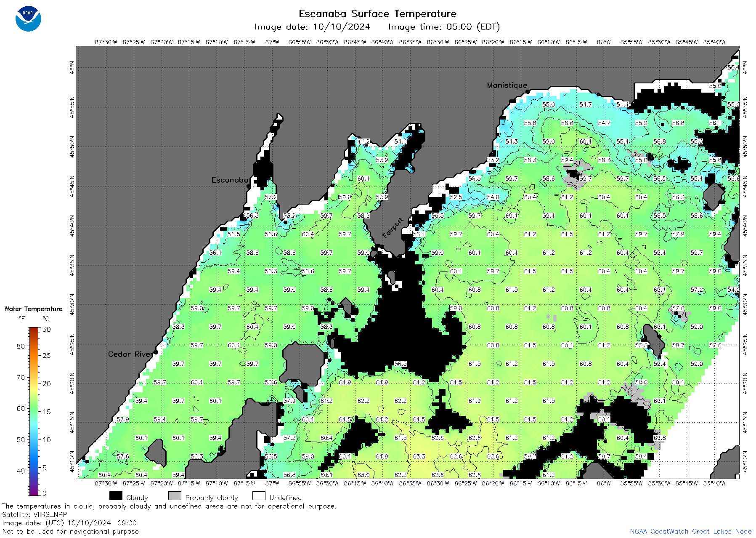
Task: Select the white Undefined legend swatch
Action: (x=259, y=496)
